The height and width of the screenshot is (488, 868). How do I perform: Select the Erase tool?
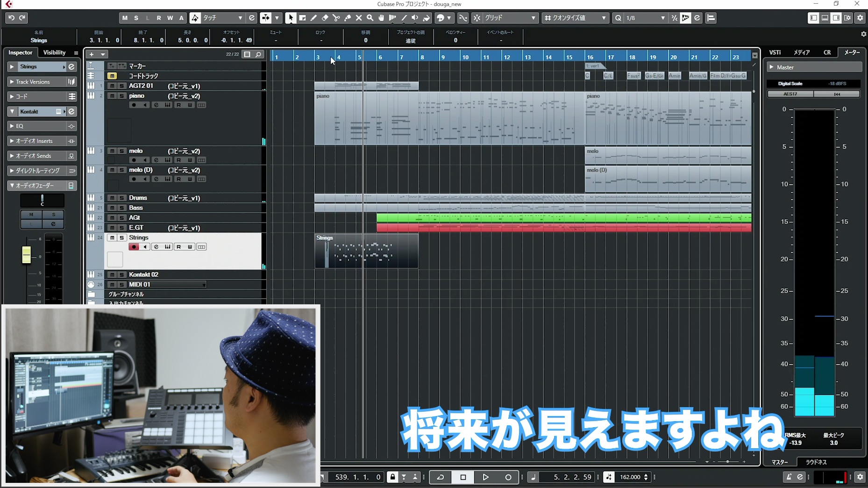pos(325,18)
